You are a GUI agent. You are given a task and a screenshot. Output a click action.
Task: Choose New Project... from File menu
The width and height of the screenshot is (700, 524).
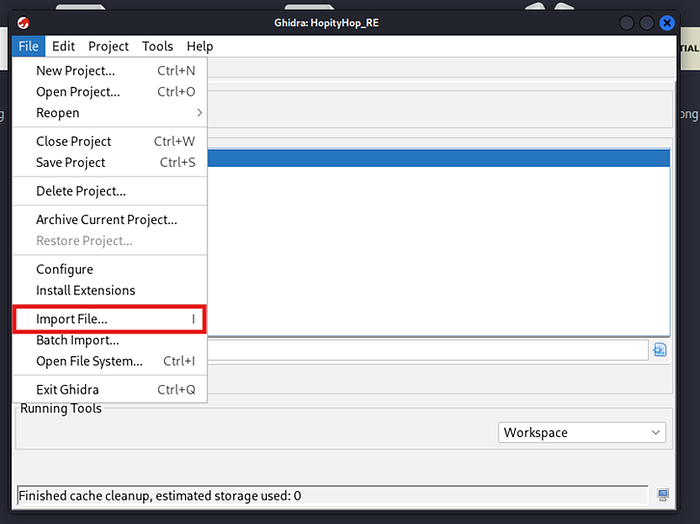pyautogui.click(x=110, y=71)
